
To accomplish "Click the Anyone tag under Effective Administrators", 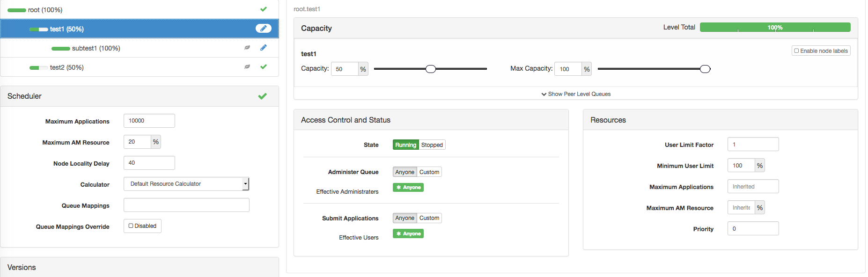I will [408, 188].
